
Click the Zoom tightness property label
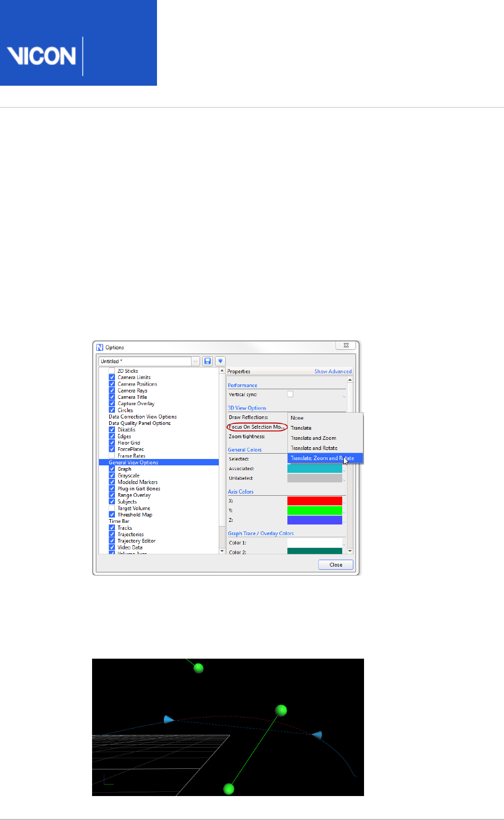pyautogui.click(x=247, y=437)
